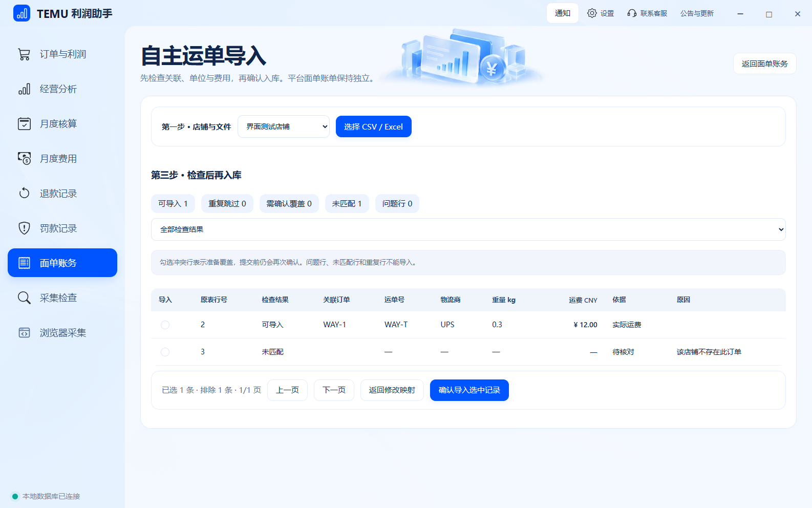
Task: Filter by 可导入 1 chip
Action: [173, 204]
